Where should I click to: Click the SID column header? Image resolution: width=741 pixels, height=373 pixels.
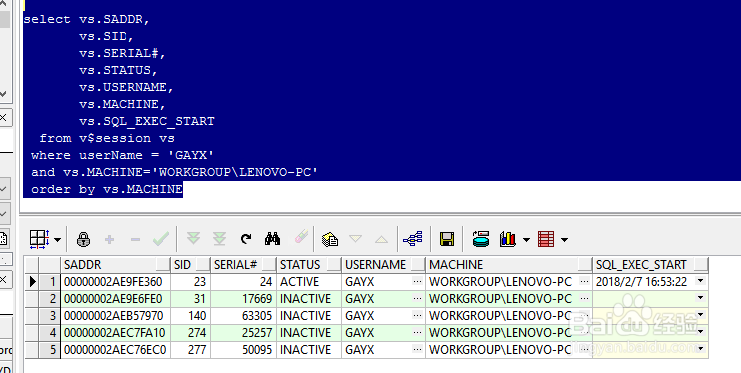click(190, 265)
